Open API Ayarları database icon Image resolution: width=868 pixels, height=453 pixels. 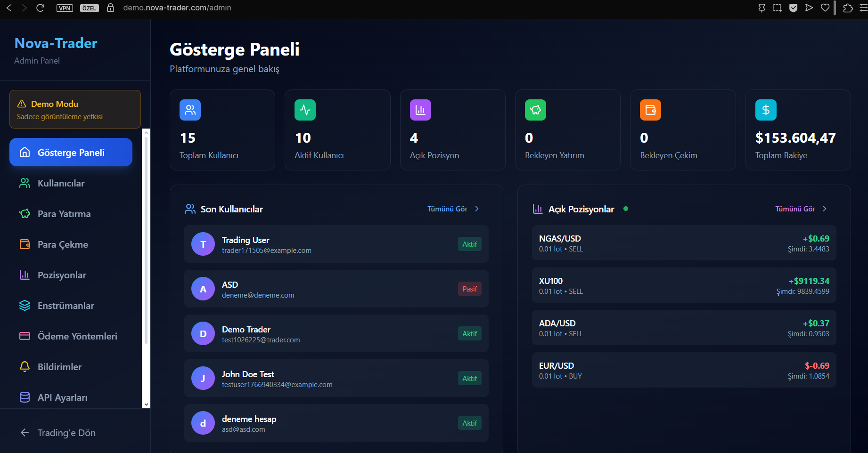25,397
